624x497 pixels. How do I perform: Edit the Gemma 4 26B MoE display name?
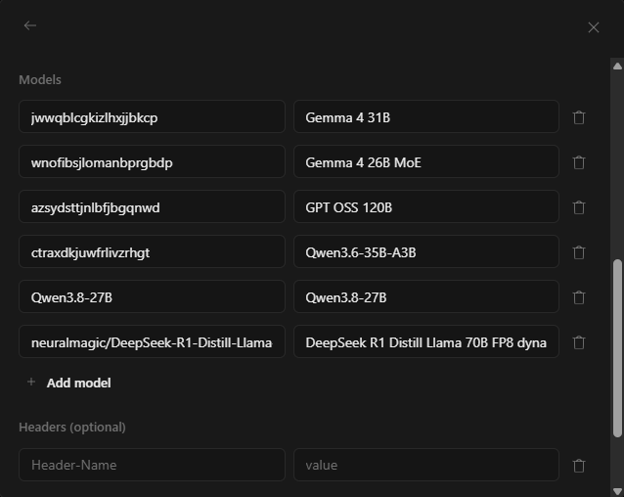[426, 162]
